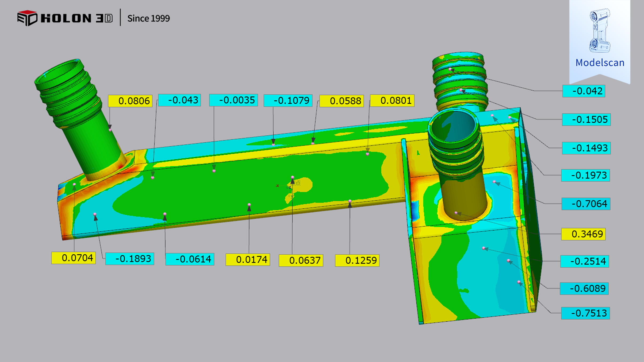
Task: Select the -0.1893 cyan label
Action: 130,259
